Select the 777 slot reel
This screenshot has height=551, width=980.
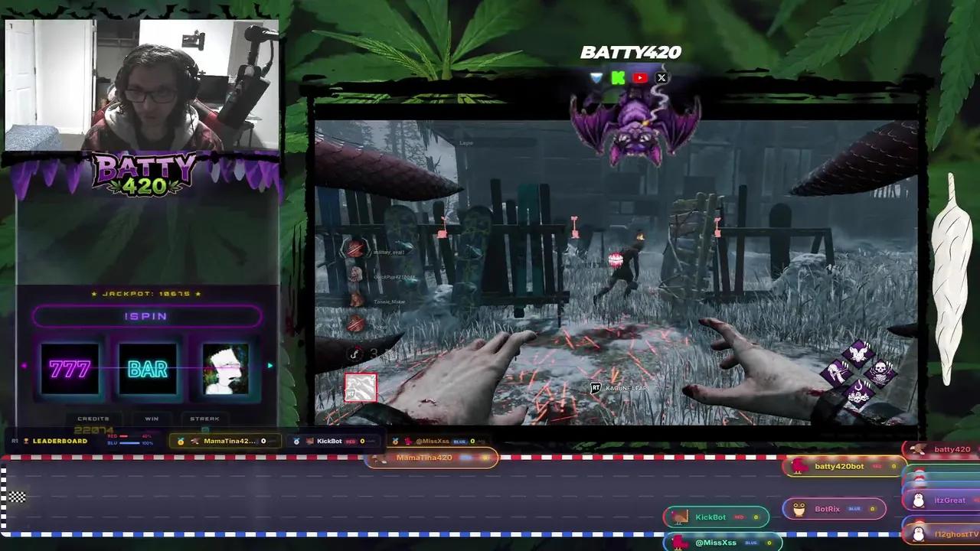coord(70,369)
